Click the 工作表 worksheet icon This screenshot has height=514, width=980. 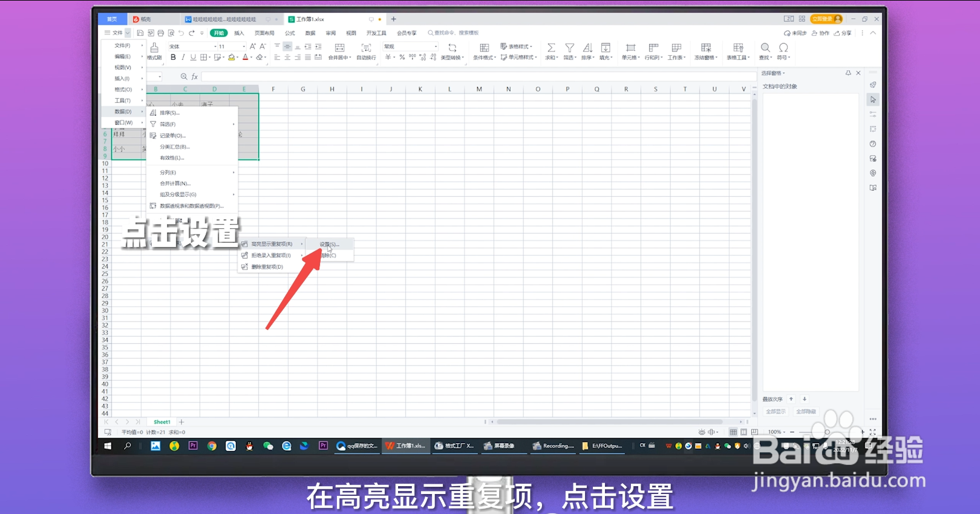point(676,48)
